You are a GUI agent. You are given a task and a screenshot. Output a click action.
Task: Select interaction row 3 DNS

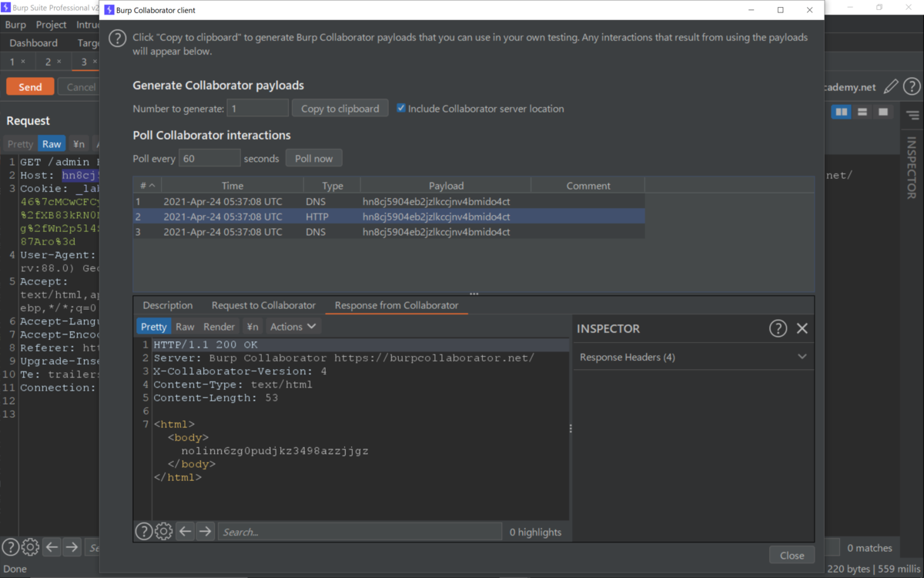tap(388, 232)
